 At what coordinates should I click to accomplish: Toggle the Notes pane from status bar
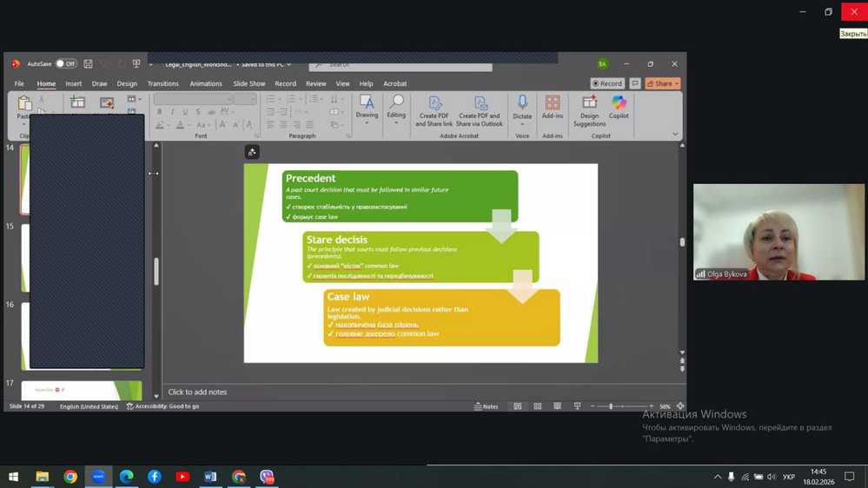[x=486, y=406]
